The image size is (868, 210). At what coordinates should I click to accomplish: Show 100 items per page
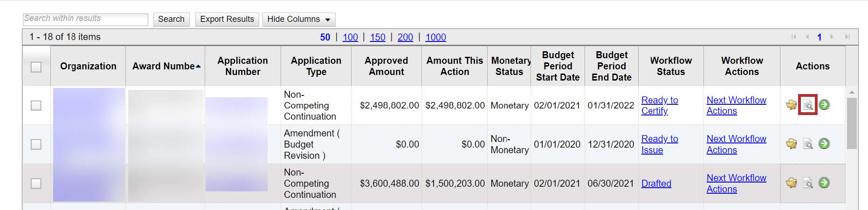pos(350,37)
